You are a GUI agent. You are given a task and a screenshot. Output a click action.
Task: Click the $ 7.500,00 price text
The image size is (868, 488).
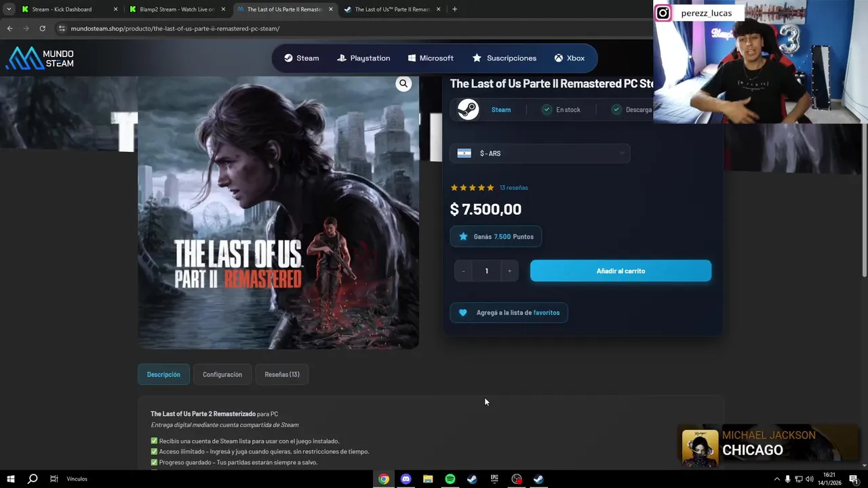click(486, 209)
